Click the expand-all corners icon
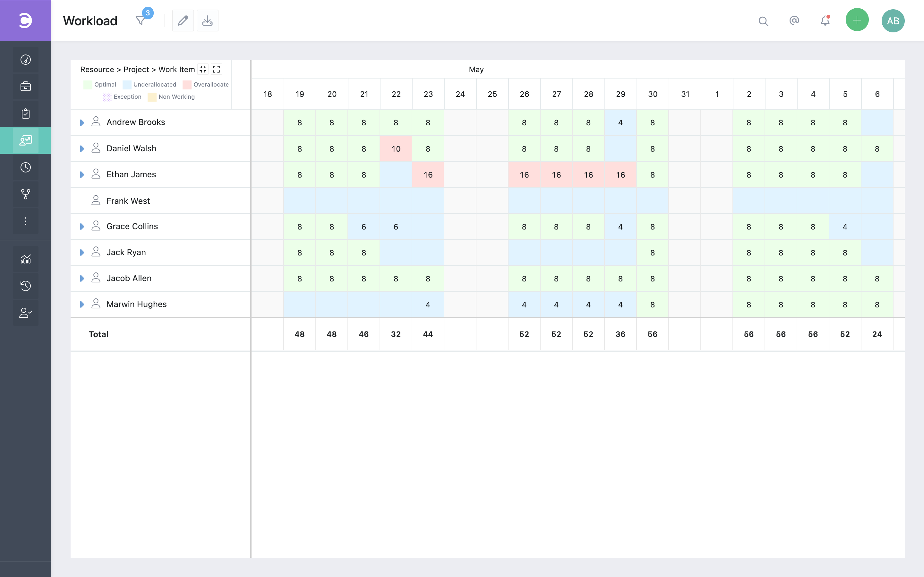The width and height of the screenshot is (924, 577). pyautogui.click(x=217, y=70)
